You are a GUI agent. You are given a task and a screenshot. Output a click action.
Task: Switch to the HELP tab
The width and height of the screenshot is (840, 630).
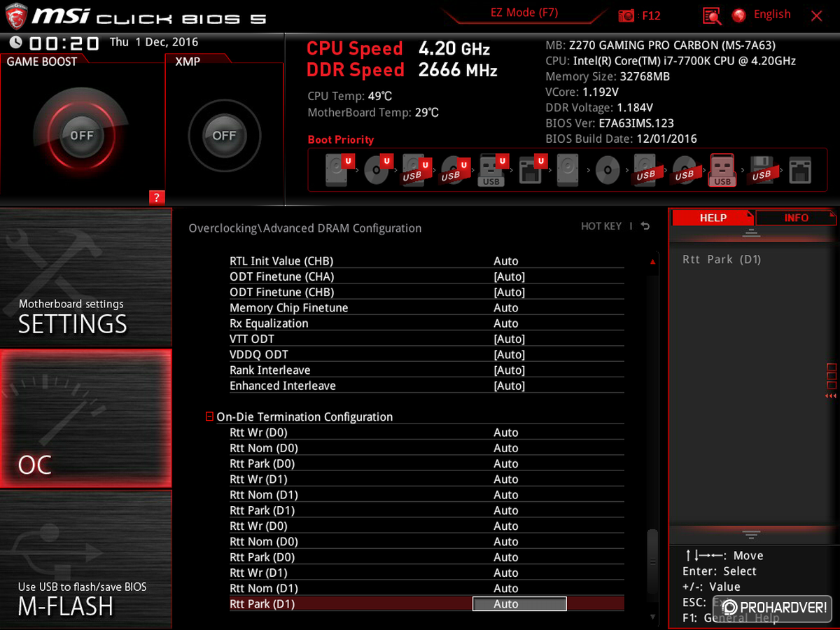(713, 218)
